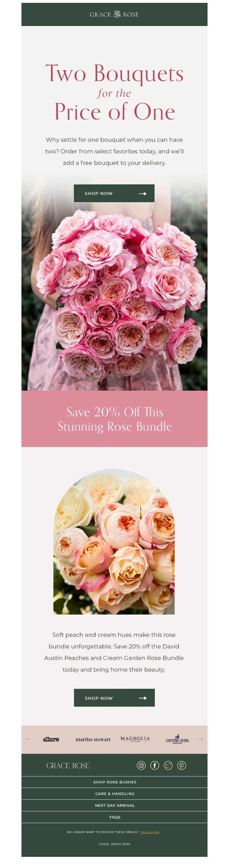Open the Instagram icon in footer
Image resolution: width=229 pixels, height=868 pixels.
click(141, 765)
